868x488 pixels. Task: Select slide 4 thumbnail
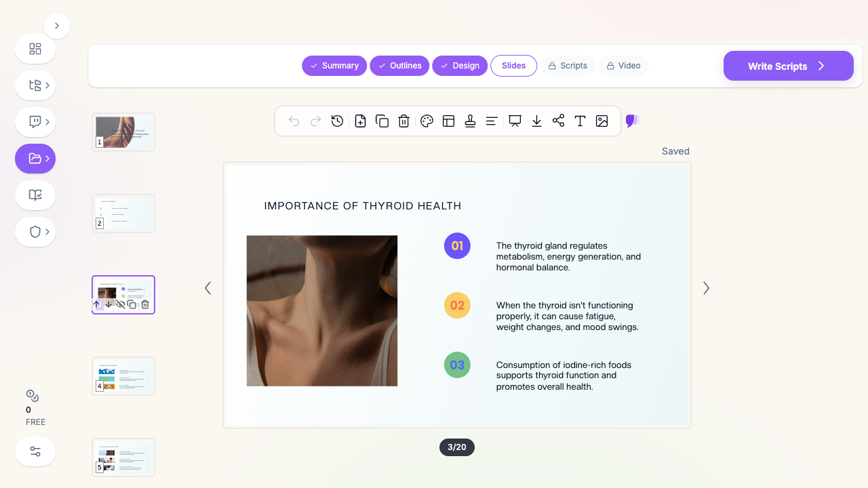click(123, 376)
